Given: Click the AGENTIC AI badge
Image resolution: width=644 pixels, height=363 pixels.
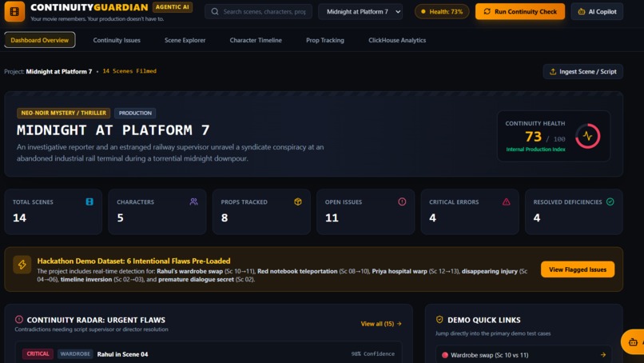Looking at the screenshot, I should (173, 7).
